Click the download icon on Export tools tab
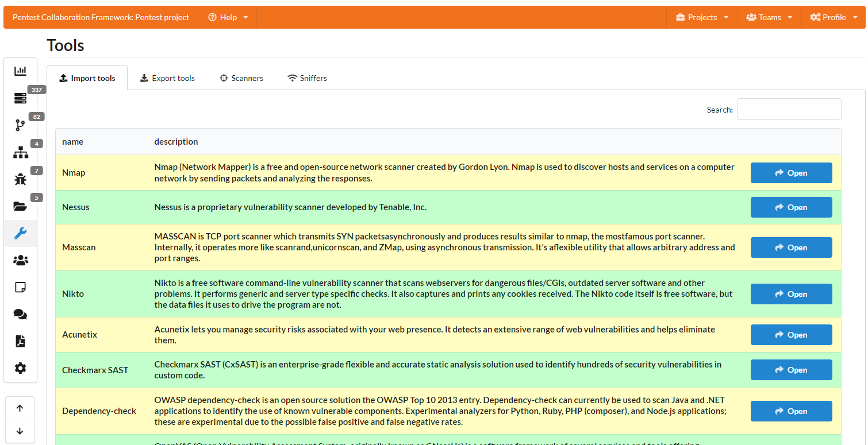Screen dimensions: 868x445 click(x=145, y=78)
